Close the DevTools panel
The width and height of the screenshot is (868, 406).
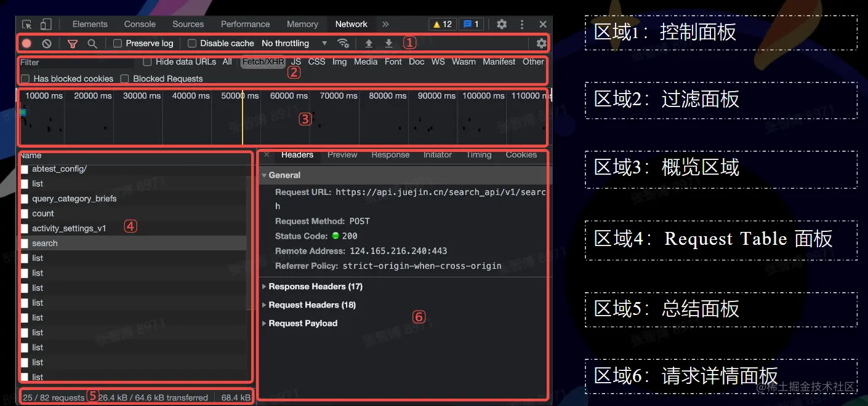(x=542, y=24)
